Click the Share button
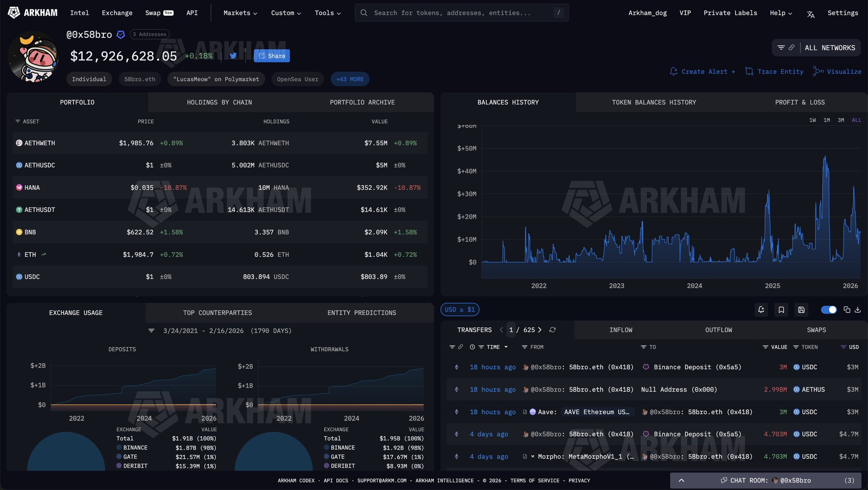Screen dimensions: 868x490 [x=272, y=56]
